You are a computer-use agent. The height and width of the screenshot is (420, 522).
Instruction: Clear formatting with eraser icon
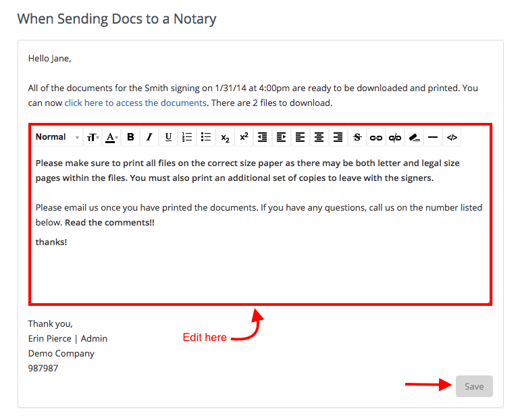click(414, 137)
